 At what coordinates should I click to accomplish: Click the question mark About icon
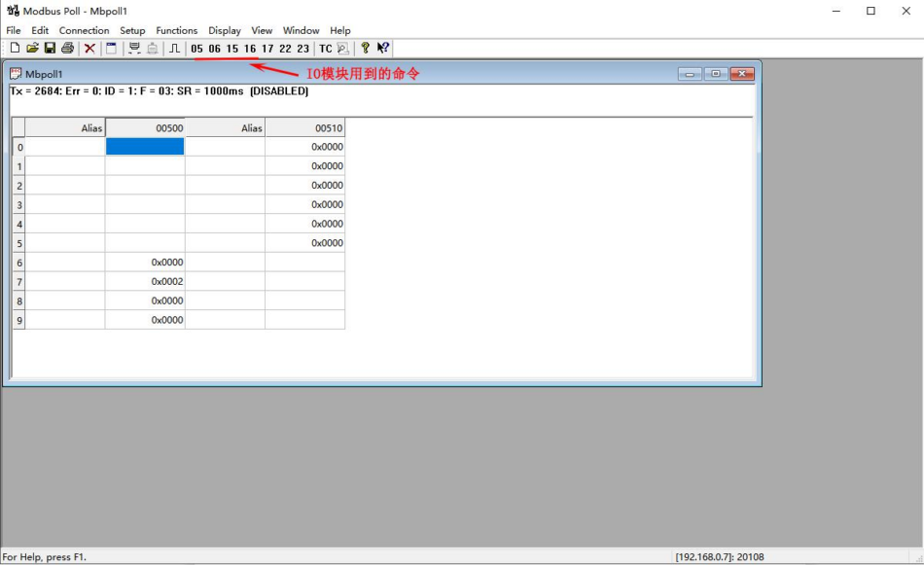click(x=366, y=49)
